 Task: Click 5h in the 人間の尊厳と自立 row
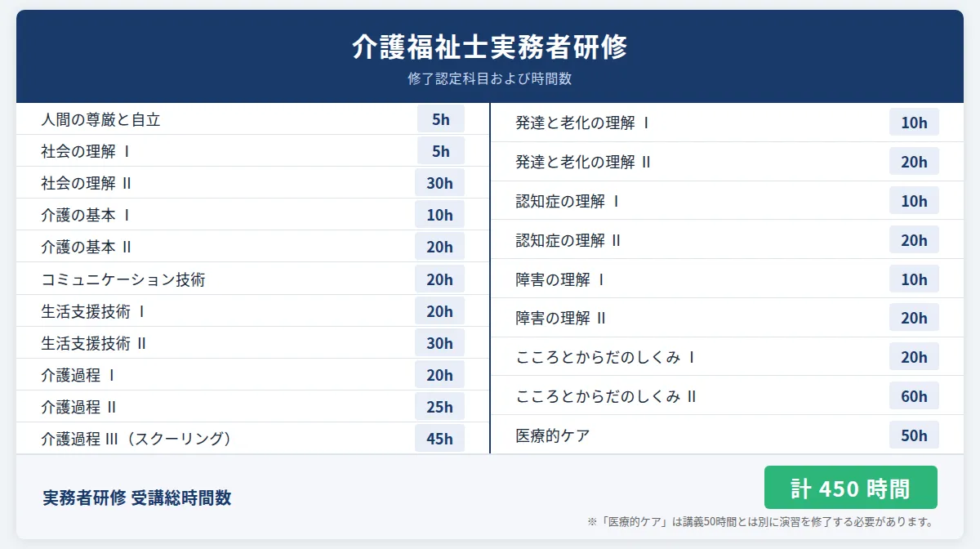(x=441, y=119)
